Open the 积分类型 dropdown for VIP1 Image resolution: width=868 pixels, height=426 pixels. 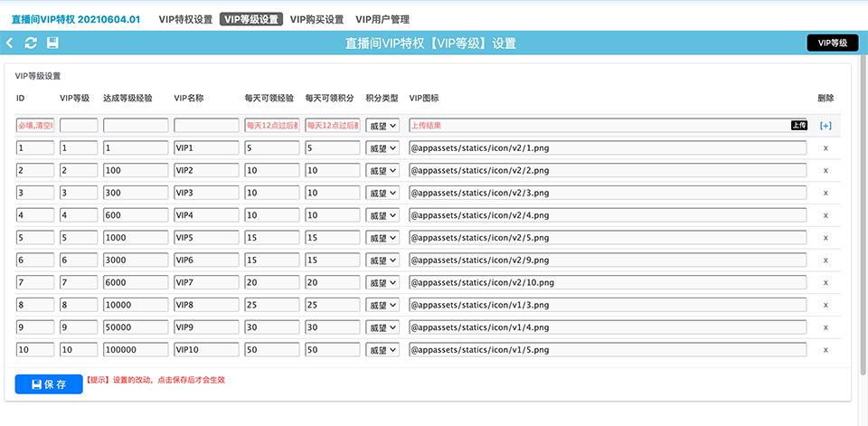click(382, 147)
